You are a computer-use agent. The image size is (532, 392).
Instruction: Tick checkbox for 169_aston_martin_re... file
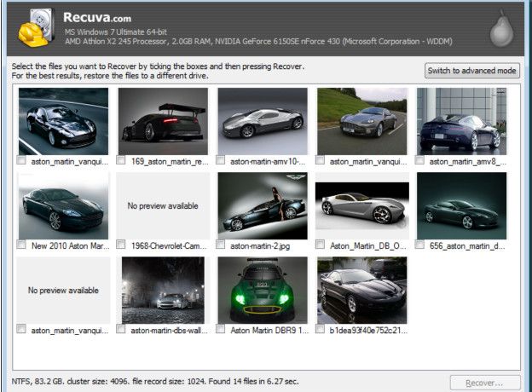tap(121, 159)
